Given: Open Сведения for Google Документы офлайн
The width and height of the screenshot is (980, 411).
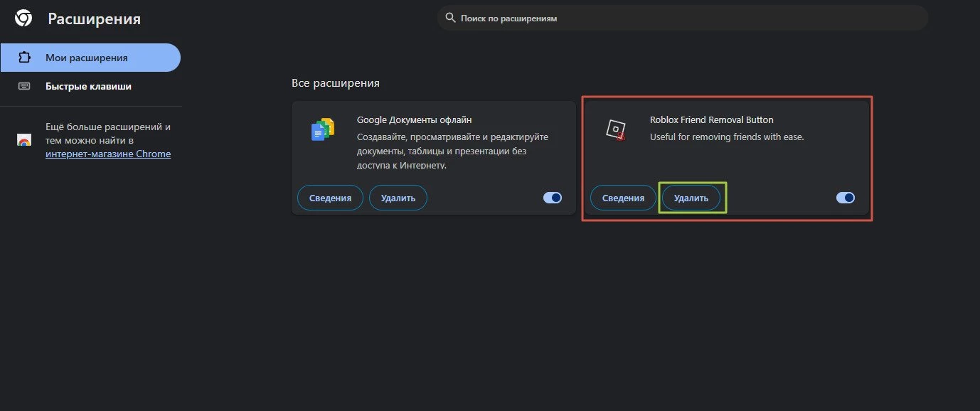Looking at the screenshot, I should point(330,198).
